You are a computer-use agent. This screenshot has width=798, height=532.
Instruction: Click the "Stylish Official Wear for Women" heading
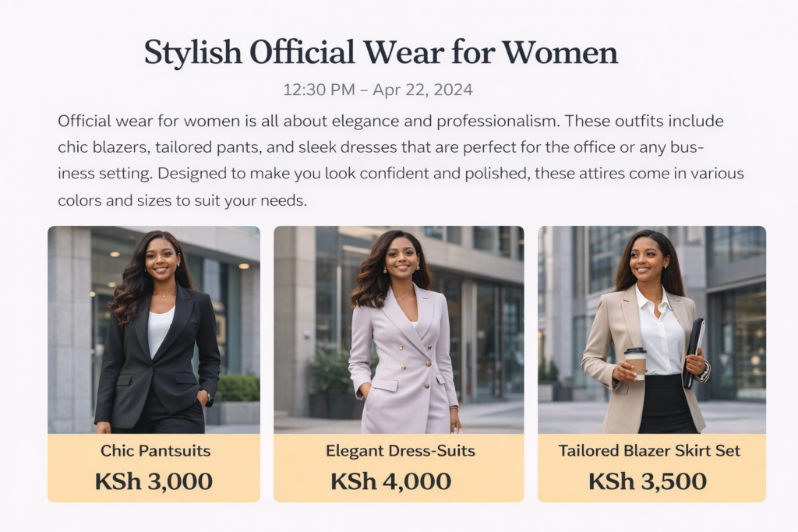pos(380,53)
